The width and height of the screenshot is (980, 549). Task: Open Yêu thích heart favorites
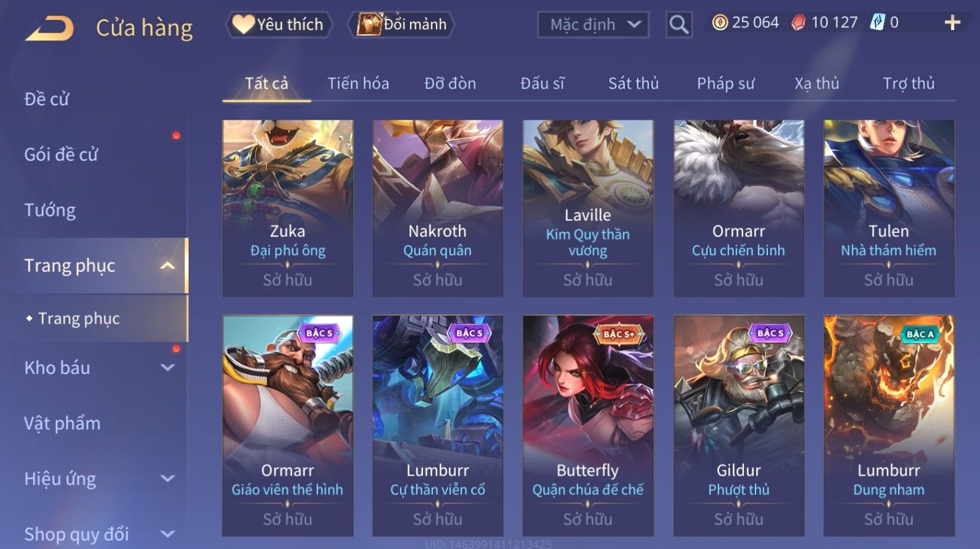280,24
